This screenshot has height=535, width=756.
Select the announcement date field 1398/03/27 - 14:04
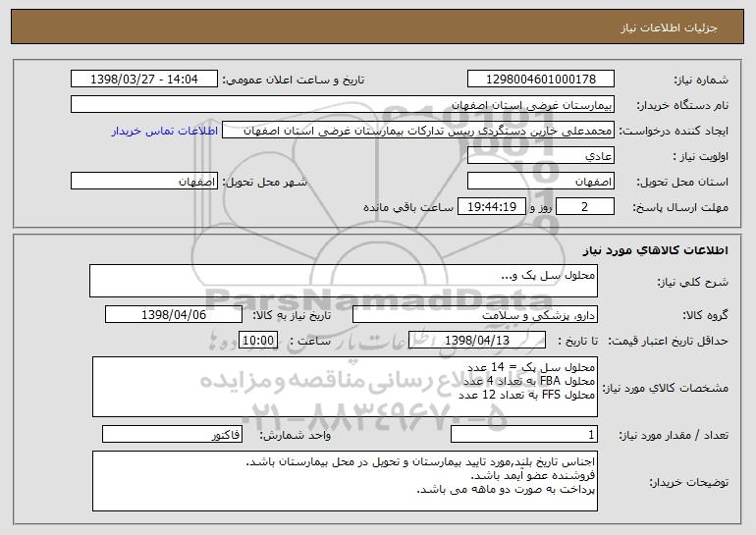[x=144, y=79]
